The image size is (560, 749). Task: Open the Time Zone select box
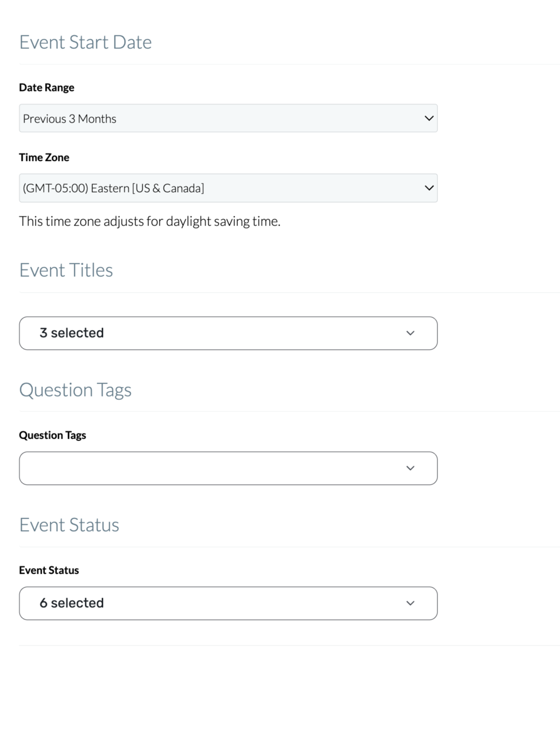(228, 188)
